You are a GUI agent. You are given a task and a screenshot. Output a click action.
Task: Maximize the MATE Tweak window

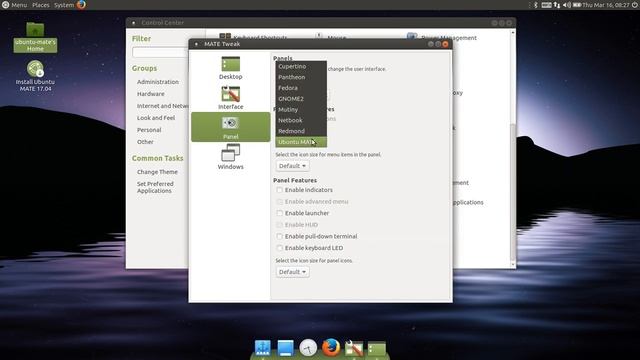pos(438,44)
